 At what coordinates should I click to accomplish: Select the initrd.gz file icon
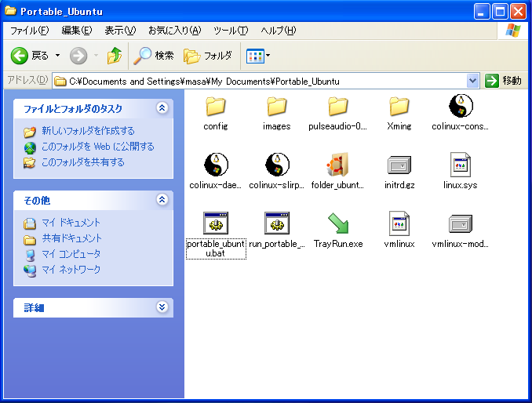tap(399, 165)
